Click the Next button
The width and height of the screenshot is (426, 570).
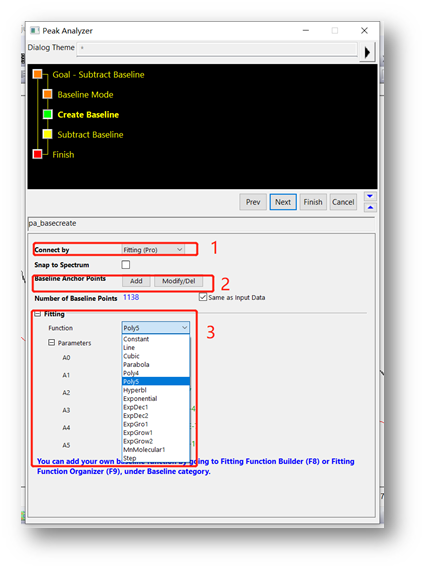283,202
